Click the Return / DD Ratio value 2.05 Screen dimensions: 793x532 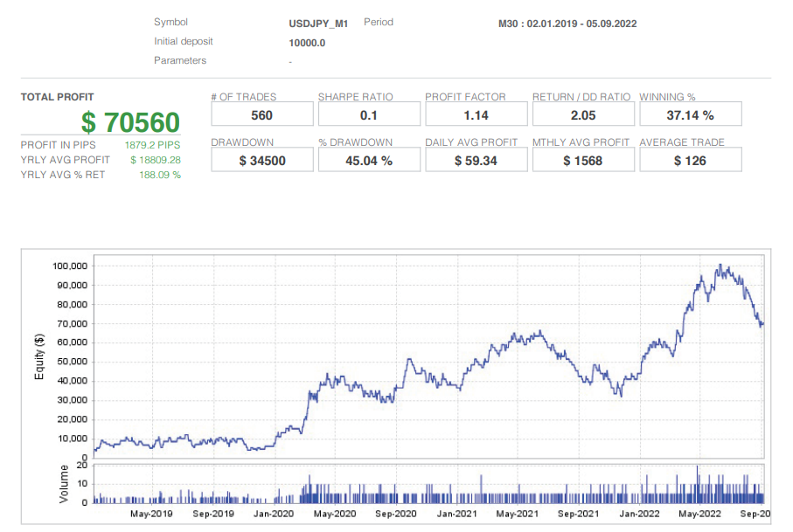[582, 114]
